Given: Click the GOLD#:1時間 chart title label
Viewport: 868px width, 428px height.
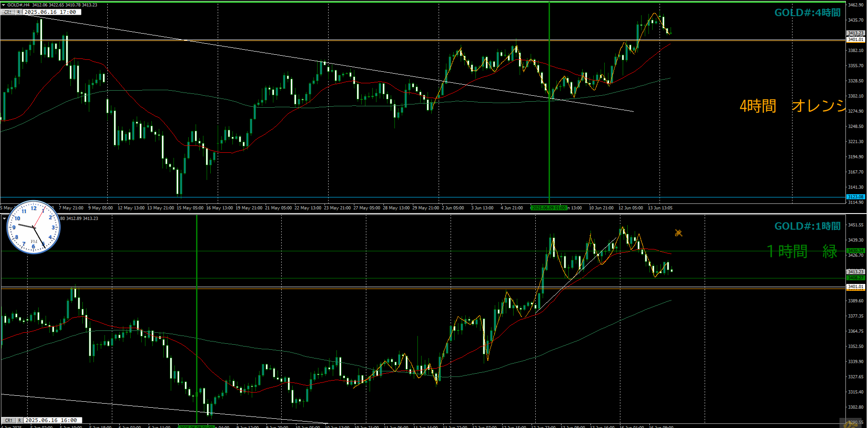Looking at the screenshot, I should point(807,226).
